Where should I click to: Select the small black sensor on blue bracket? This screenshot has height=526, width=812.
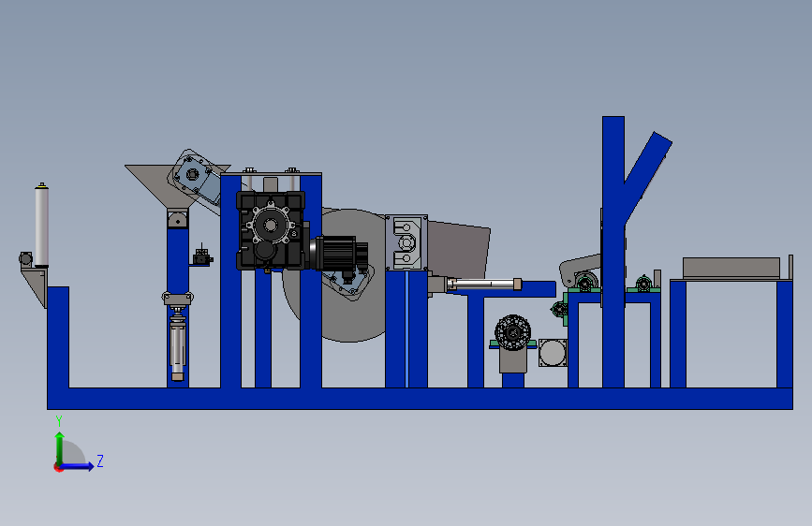[x=201, y=256]
